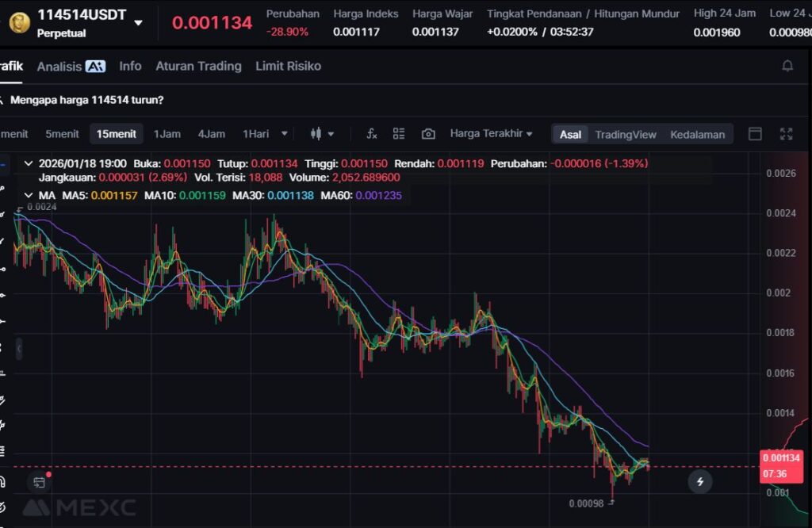Switch to the Limit Risiko tab
This screenshot has height=528, width=812.
tap(288, 66)
